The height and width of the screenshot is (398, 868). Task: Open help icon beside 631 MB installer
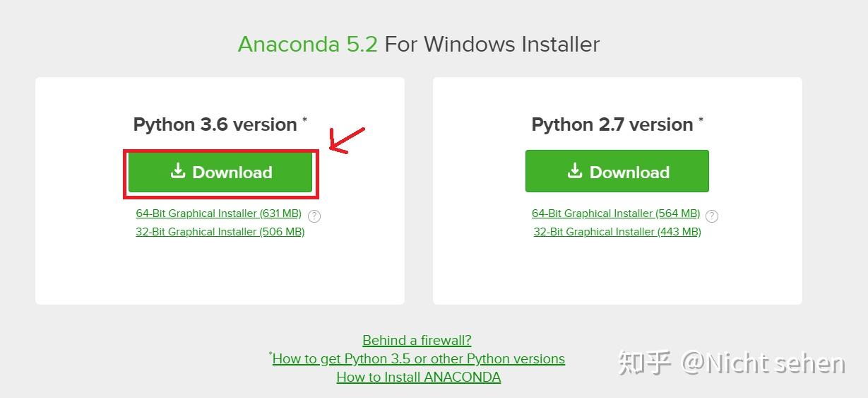(314, 216)
